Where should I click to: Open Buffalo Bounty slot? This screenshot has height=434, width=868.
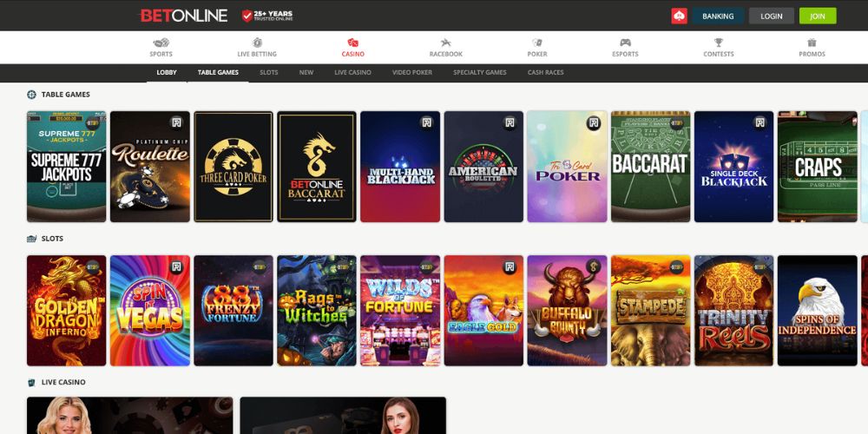(567, 311)
